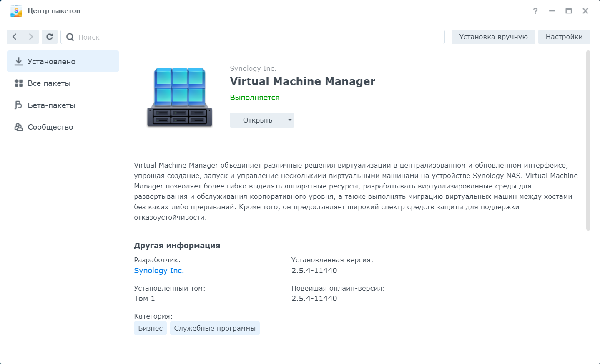Go forward using the right arrow button
The width and height of the screenshot is (600, 364).
tap(31, 37)
